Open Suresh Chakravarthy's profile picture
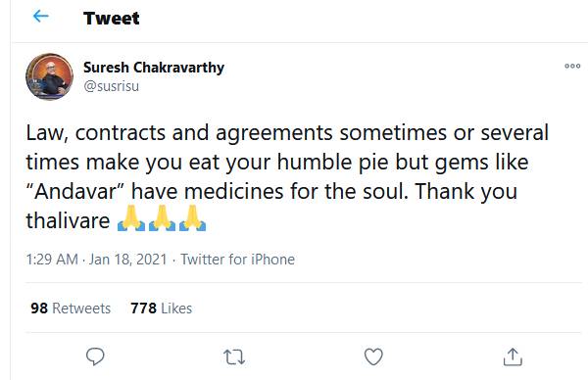The width and height of the screenshot is (588, 380). point(50,76)
